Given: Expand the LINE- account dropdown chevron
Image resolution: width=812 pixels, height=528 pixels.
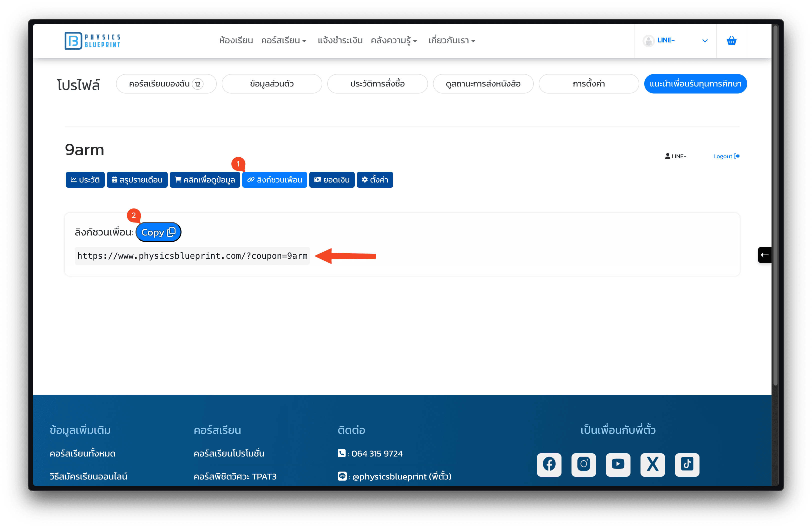Looking at the screenshot, I should tap(705, 41).
